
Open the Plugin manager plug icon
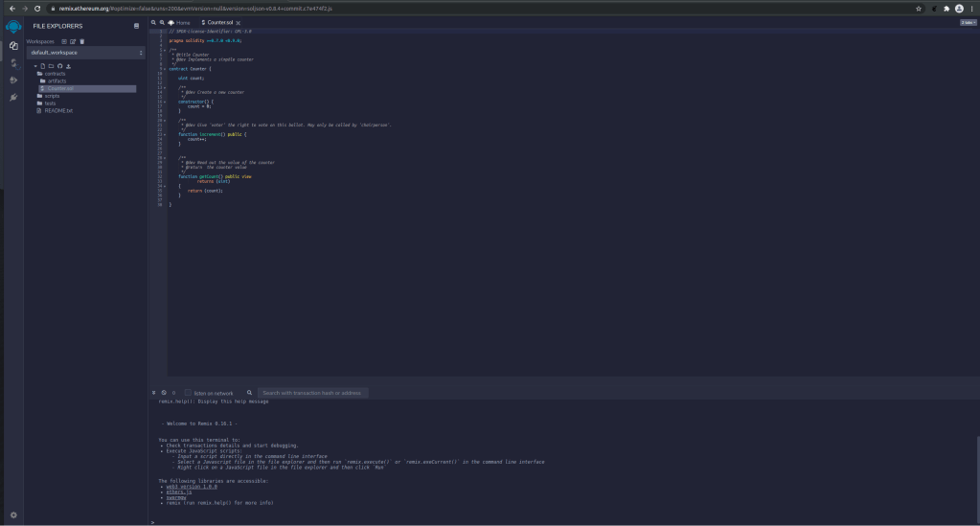click(x=13, y=98)
